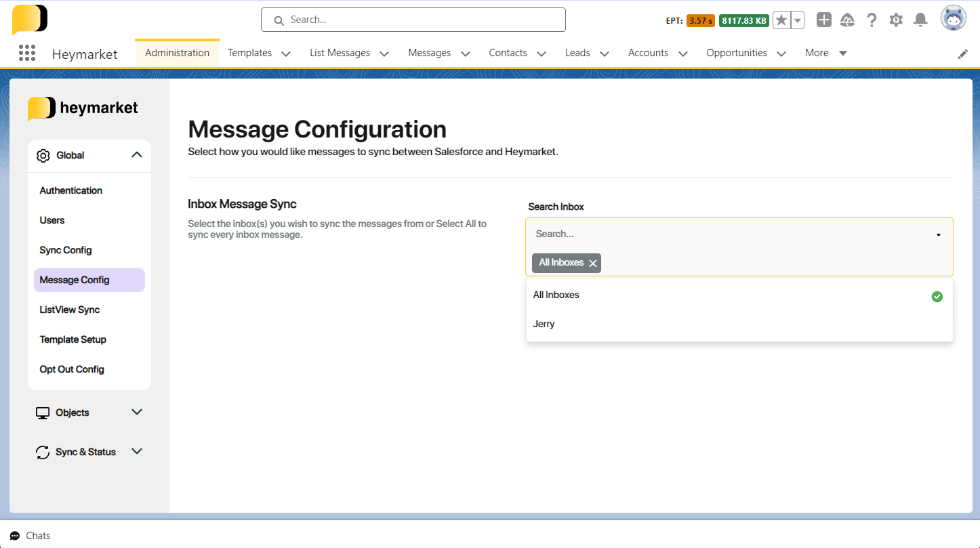This screenshot has height=548, width=980.
Task: Click the green checkmark next to All Inboxes
Action: [x=937, y=296]
